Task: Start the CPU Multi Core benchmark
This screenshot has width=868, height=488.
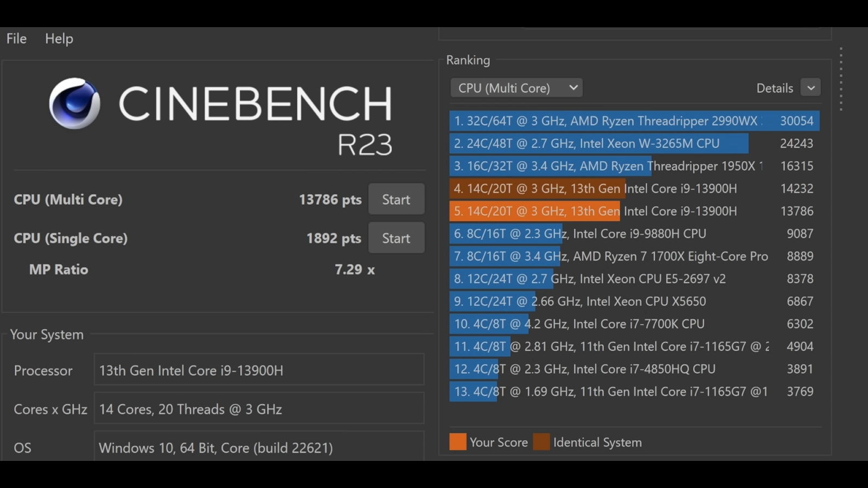Action: click(x=396, y=200)
